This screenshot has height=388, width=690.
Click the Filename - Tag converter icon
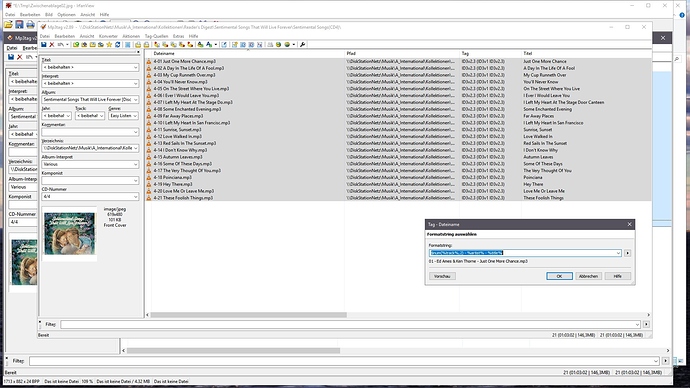pyautogui.click(x=165, y=44)
